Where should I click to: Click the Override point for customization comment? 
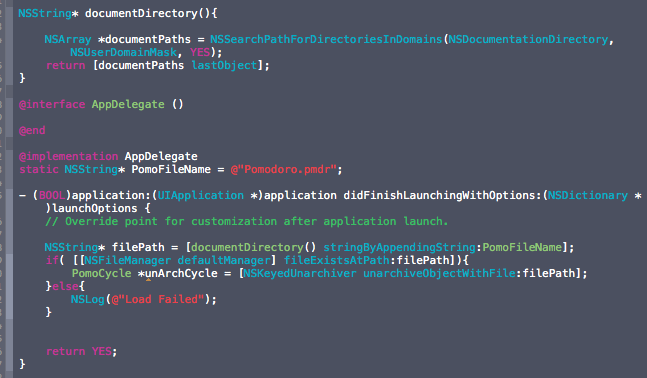246,222
